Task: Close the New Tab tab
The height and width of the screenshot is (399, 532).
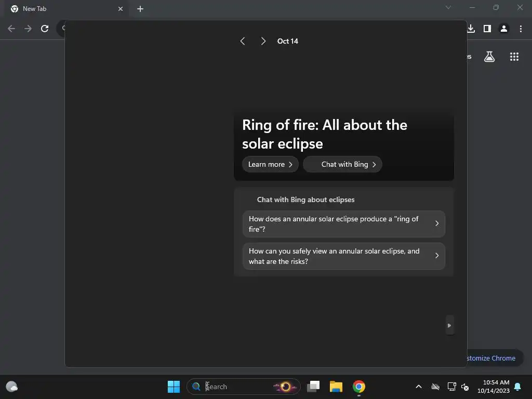Action: (121, 9)
